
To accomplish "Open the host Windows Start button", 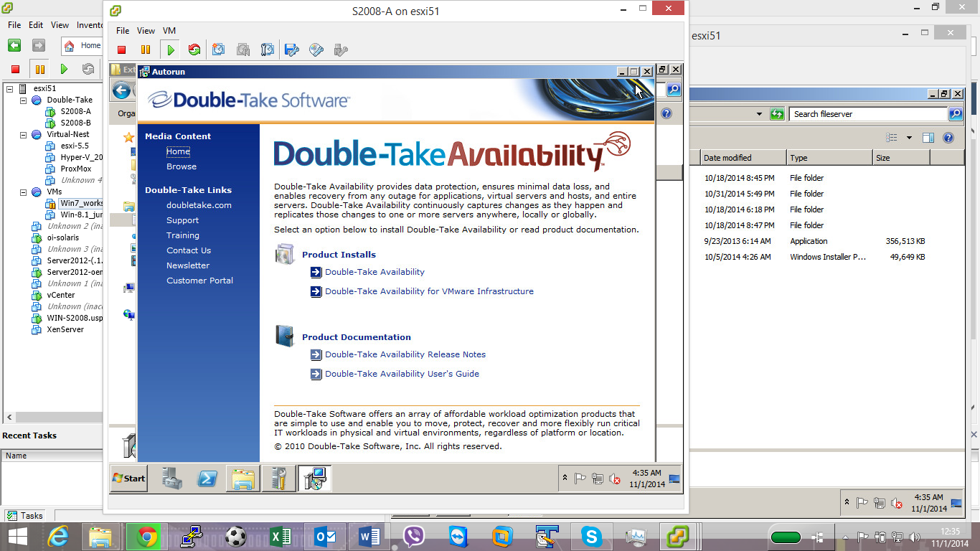I will (17, 536).
